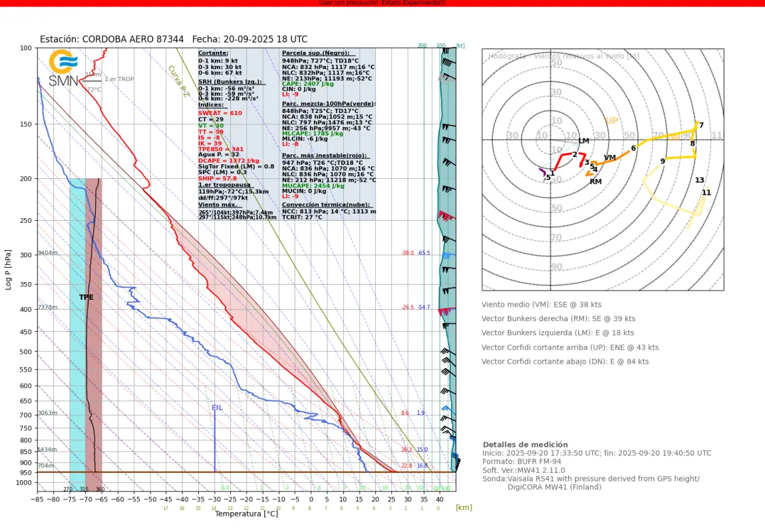Click the EIL label on diagram

pyautogui.click(x=217, y=408)
